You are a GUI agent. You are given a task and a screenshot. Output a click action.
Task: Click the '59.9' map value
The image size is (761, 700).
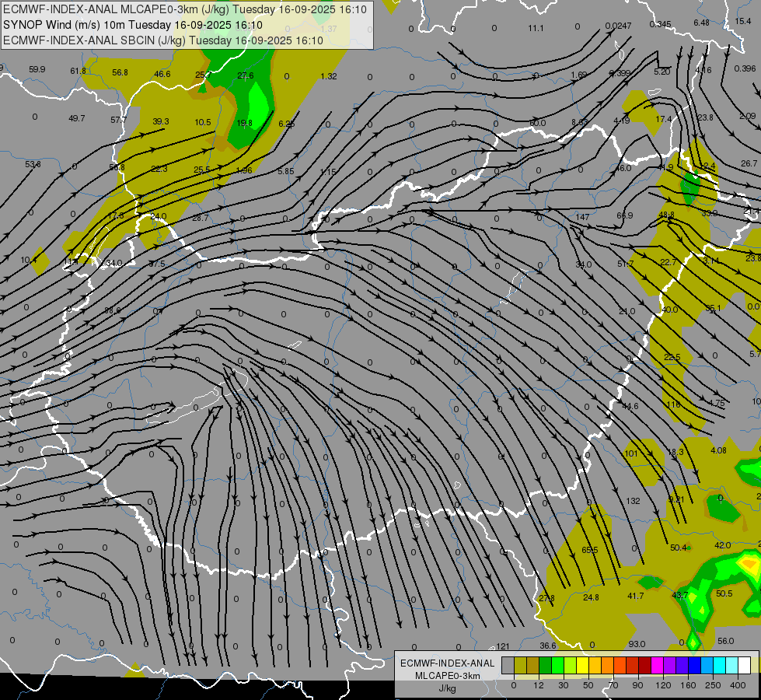click(x=37, y=69)
